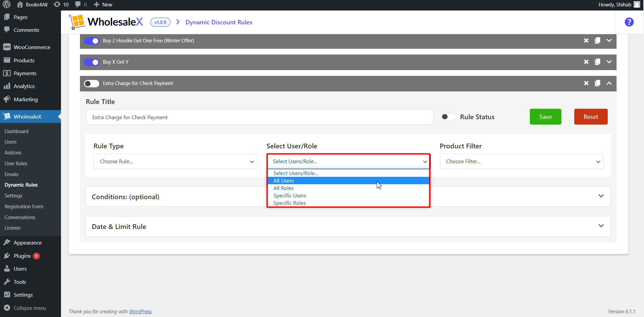This screenshot has width=644, height=317.
Task: Open Pages in the admin sidebar
Action: 30,17
